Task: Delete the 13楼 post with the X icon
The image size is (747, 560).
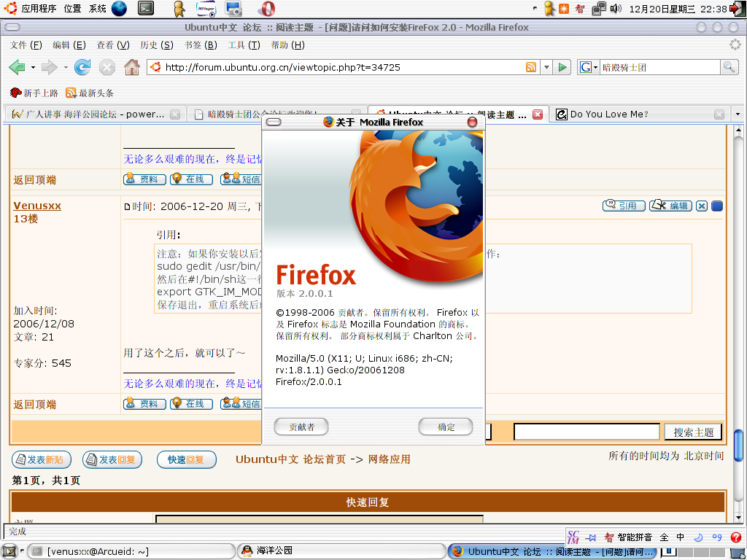Action: point(701,206)
